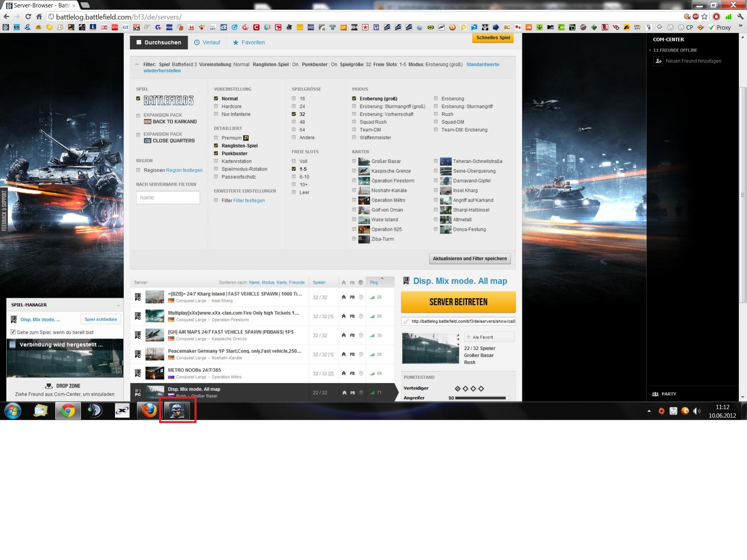
Task: Uncheck free slots 1-5
Action: tap(294, 169)
